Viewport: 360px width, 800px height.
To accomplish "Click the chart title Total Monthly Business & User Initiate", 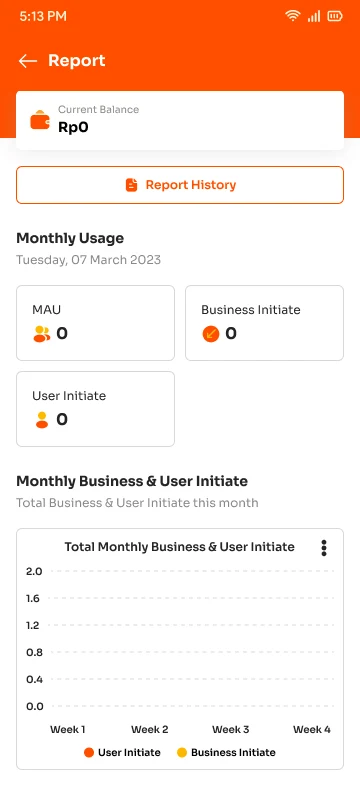I will pos(179,547).
